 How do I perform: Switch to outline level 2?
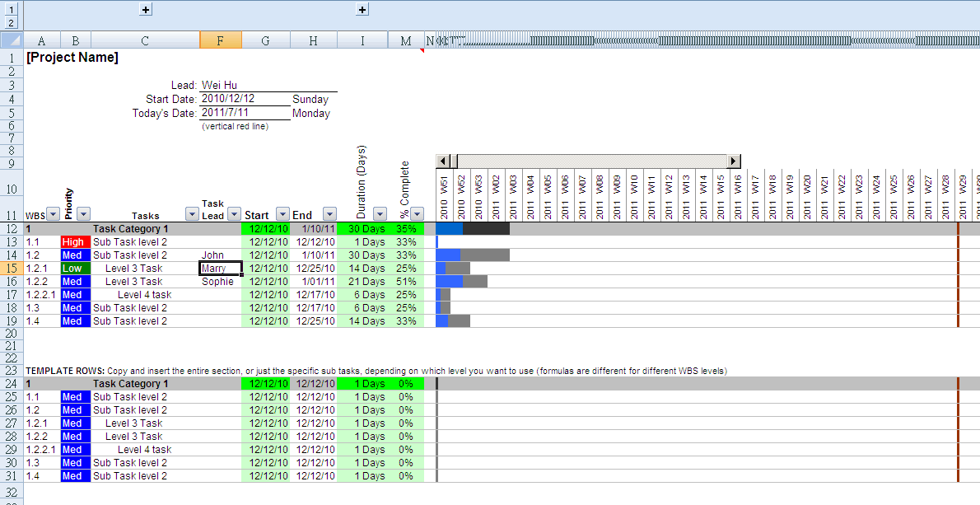point(12,22)
